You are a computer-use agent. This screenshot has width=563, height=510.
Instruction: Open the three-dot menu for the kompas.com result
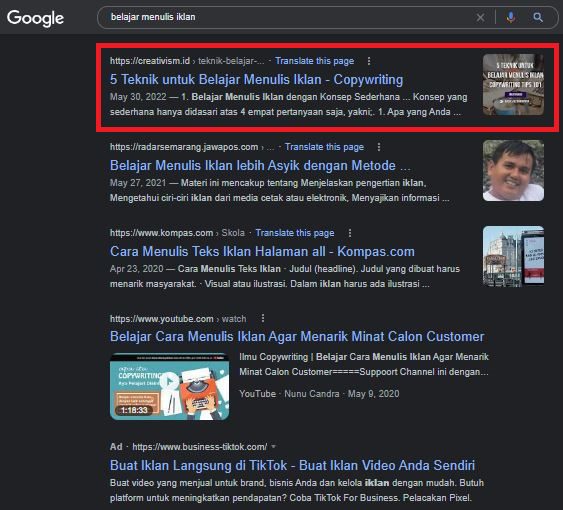point(350,233)
